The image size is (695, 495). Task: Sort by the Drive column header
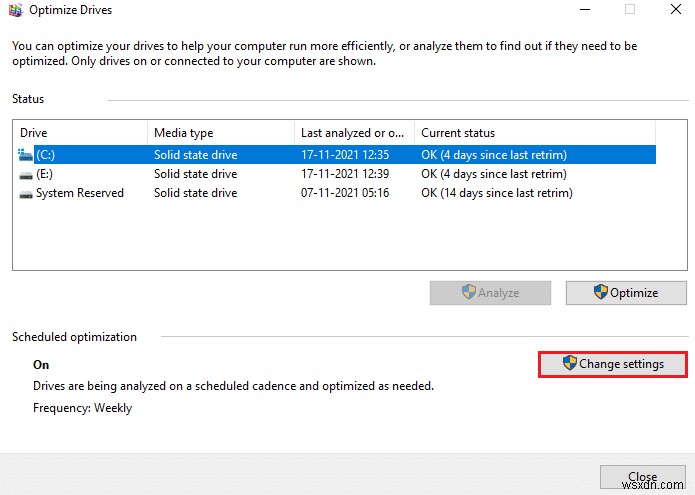point(81,133)
